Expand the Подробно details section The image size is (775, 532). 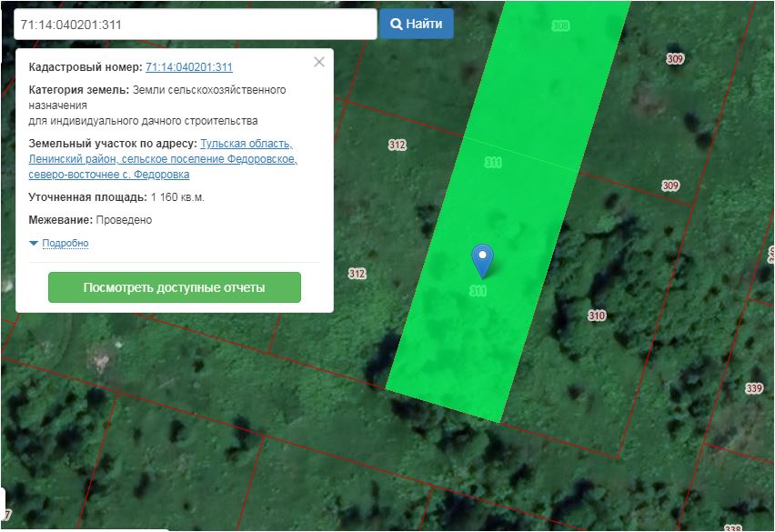[x=65, y=244]
